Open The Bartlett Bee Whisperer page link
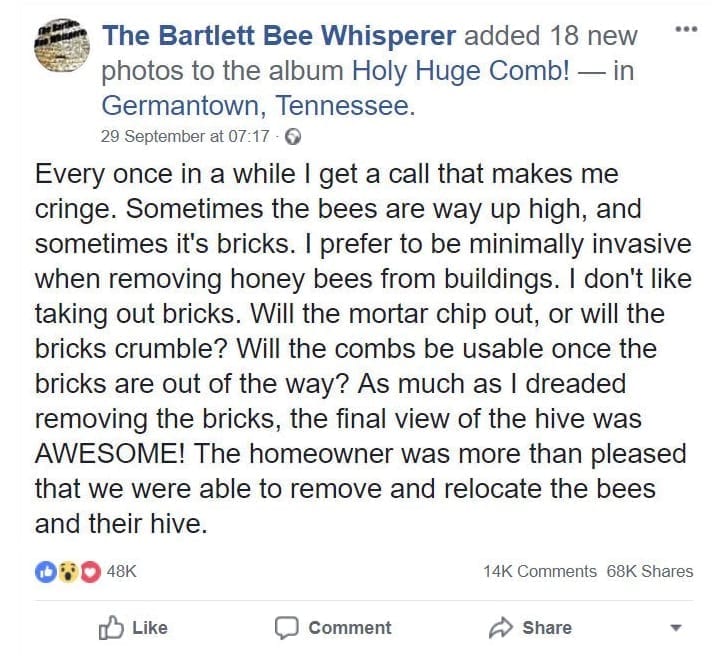The width and height of the screenshot is (728, 656). click(x=279, y=36)
